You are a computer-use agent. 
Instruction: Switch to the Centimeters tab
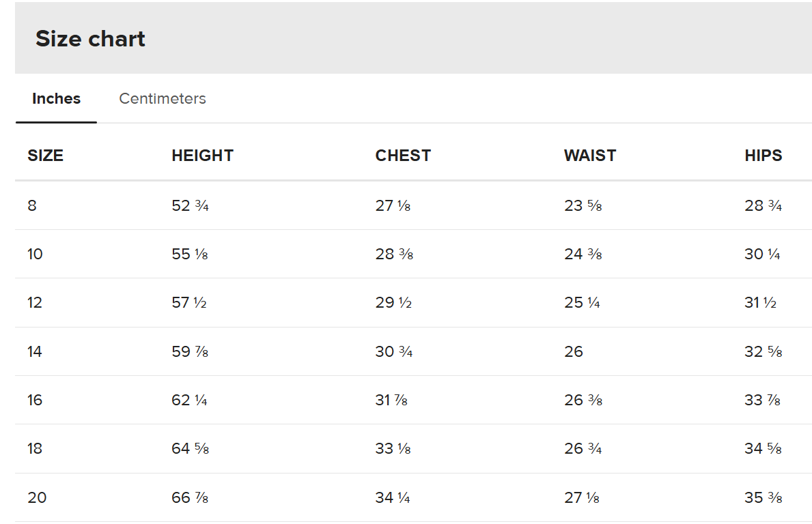163,99
